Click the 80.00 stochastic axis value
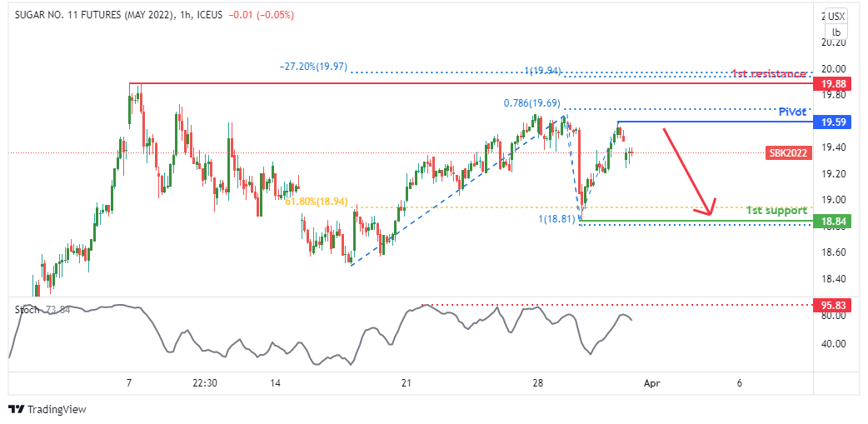868x424 pixels. [x=832, y=316]
